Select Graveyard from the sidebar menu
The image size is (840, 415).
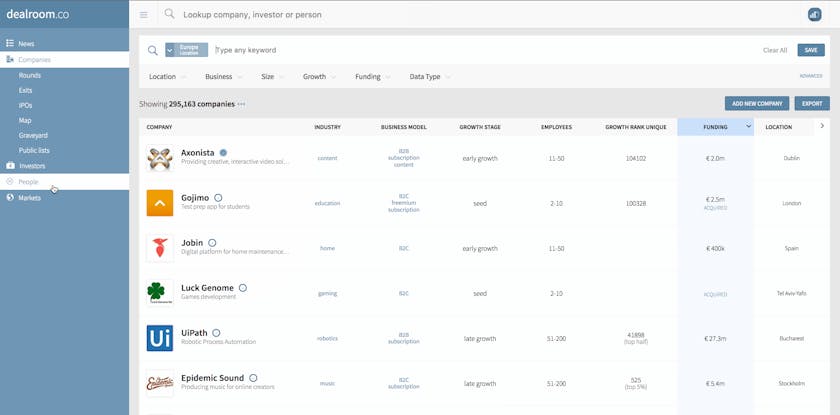(x=33, y=135)
